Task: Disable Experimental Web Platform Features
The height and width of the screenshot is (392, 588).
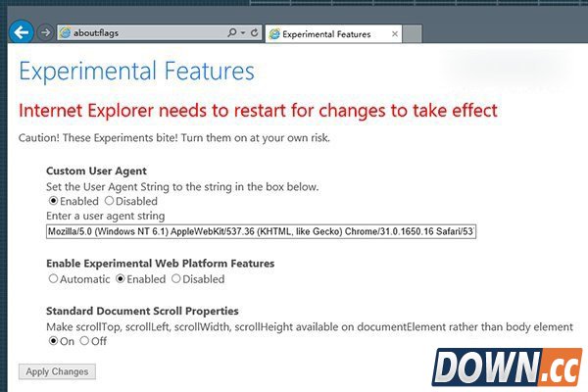Action: [176, 278]
